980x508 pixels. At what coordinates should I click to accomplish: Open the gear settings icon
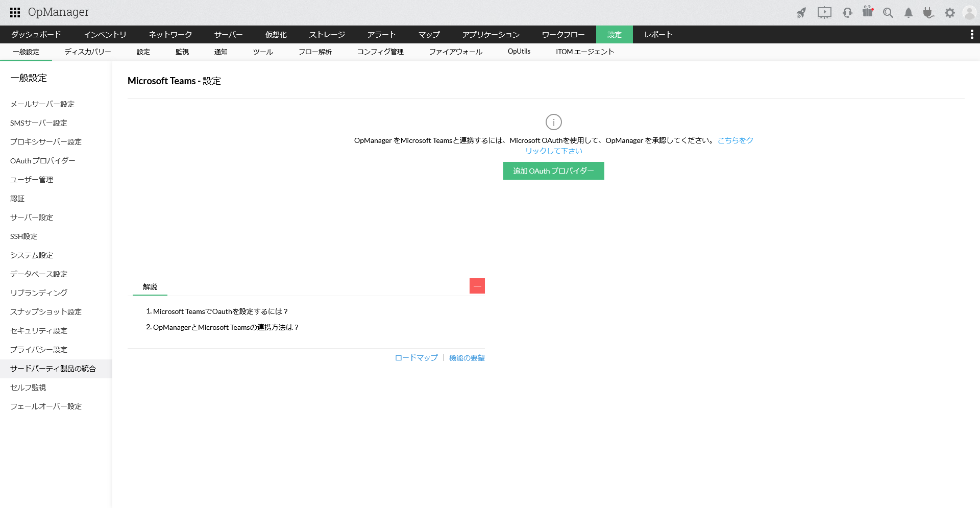pos(949,13)
